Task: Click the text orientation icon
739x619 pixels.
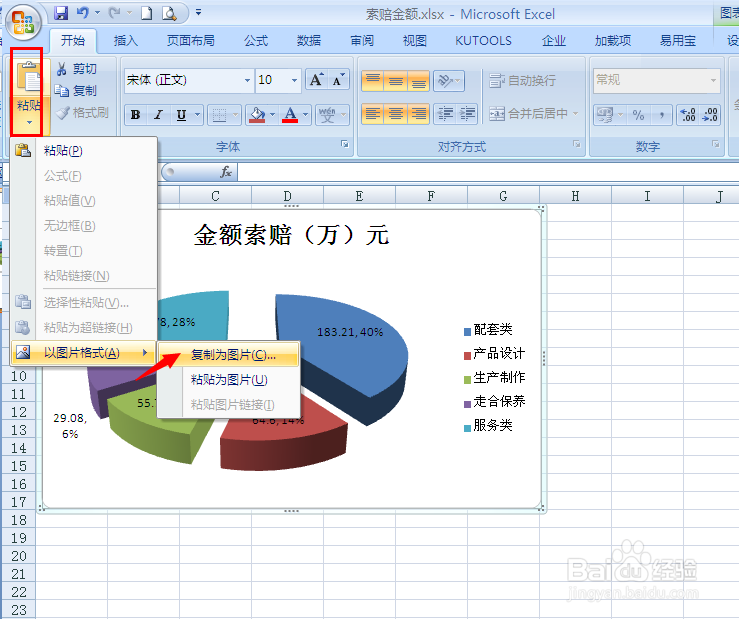Action: (444, 81)
